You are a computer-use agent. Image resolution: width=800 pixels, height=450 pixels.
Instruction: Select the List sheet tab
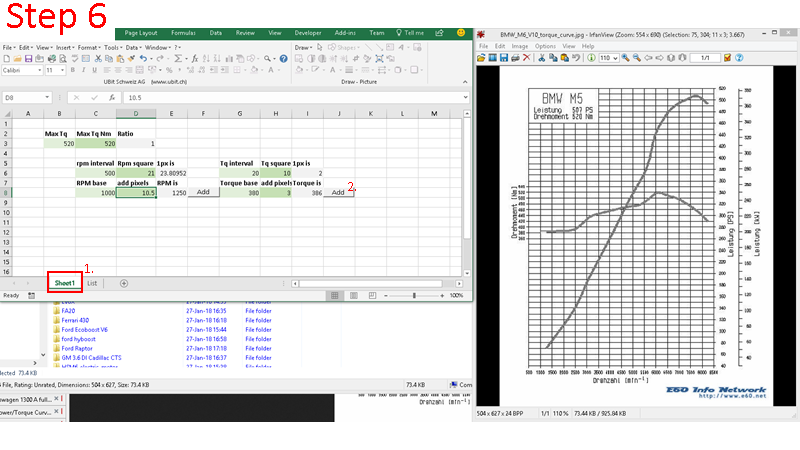92,283
